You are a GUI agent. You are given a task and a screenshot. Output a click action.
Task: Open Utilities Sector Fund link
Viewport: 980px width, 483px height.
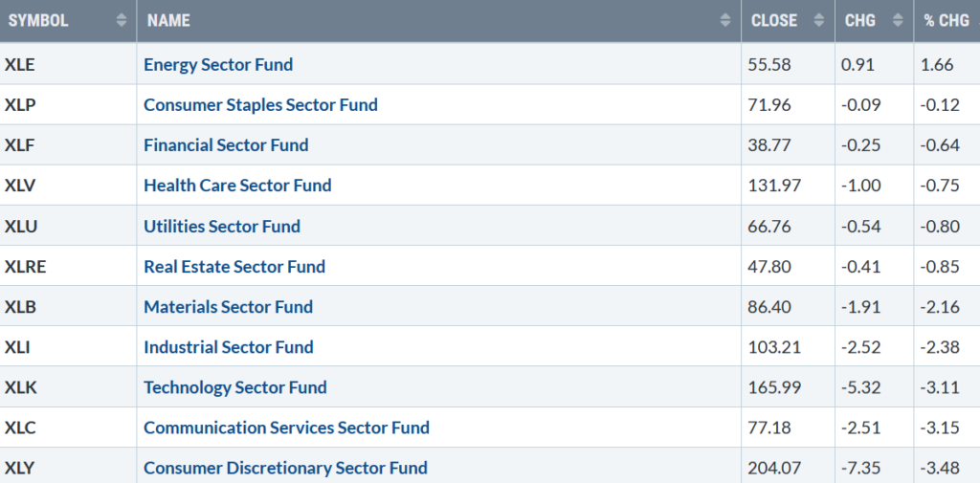(x=222, y=226)
